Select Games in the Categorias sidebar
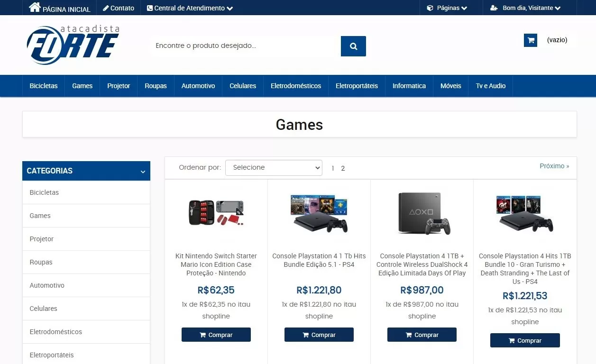 click(86, 216)
